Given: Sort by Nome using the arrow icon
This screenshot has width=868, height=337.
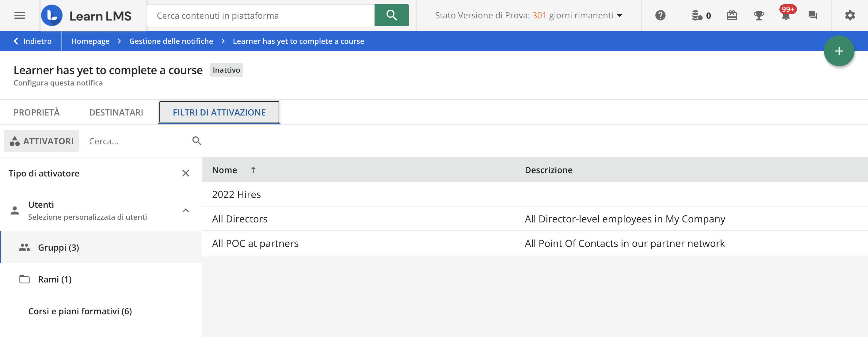Looking at the screenshot, I should [x=253, y=170].
